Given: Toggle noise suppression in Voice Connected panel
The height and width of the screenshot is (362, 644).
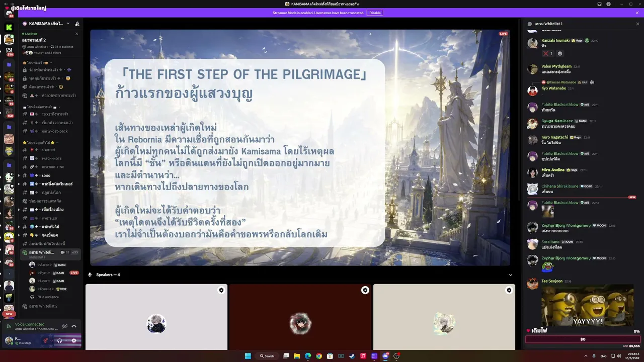Looking at the screenshot, I should (65, 326).
